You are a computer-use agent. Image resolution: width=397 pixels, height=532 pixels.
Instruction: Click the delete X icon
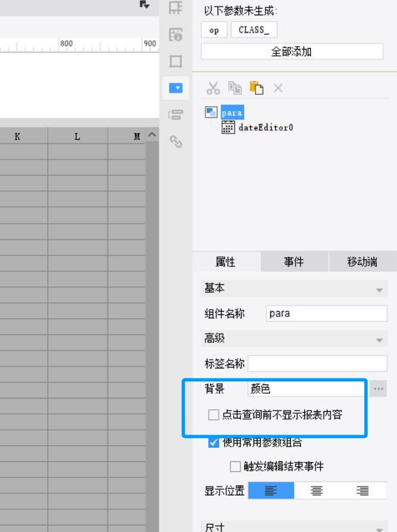(278, 88)
